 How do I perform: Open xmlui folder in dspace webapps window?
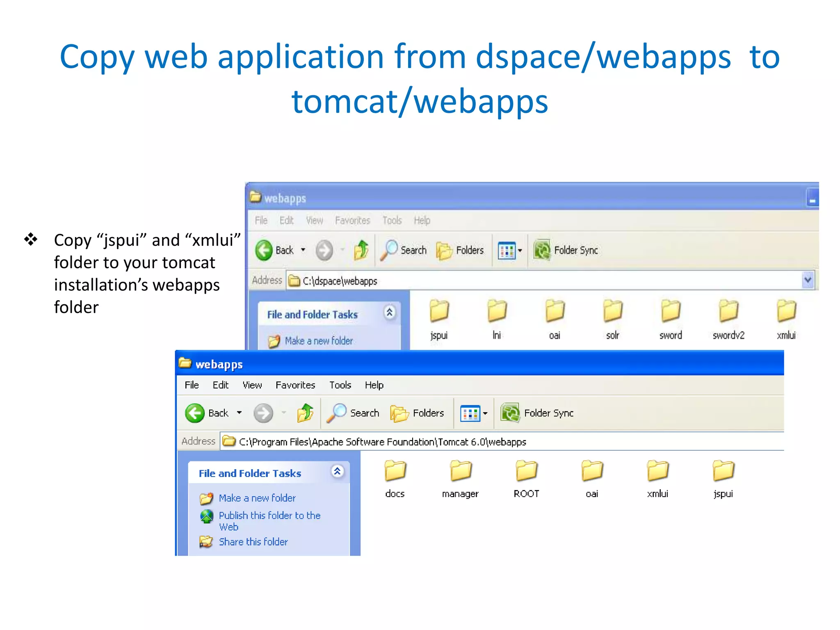[x=786, y=320]
